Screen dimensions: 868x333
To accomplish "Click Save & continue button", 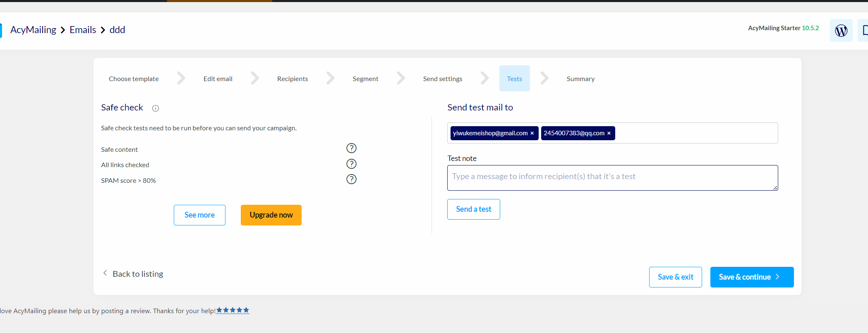I will 751,277.
